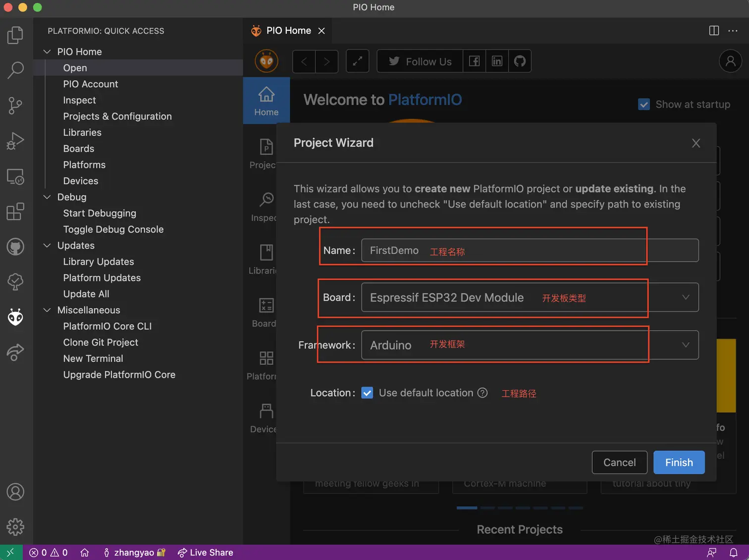Open the Explorer view in activity bar

[15, 35]
